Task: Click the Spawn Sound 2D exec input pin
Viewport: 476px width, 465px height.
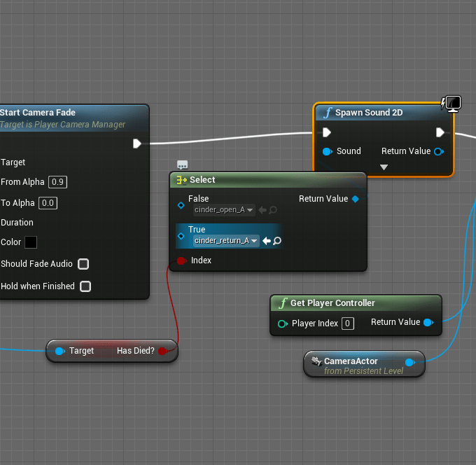Action: pos(327,132)
